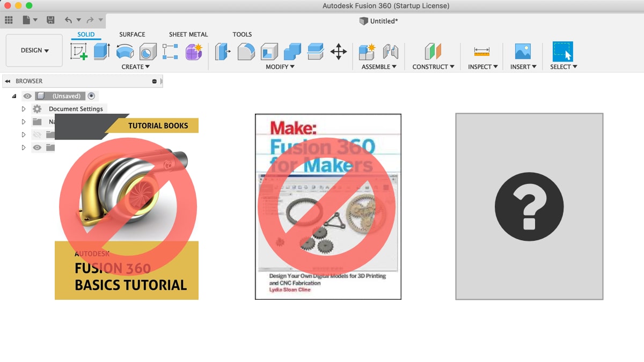The image size is (644, 362).
Task: Launch the Create Form tool
Action: pyautogui.click(x=193, y=51)
